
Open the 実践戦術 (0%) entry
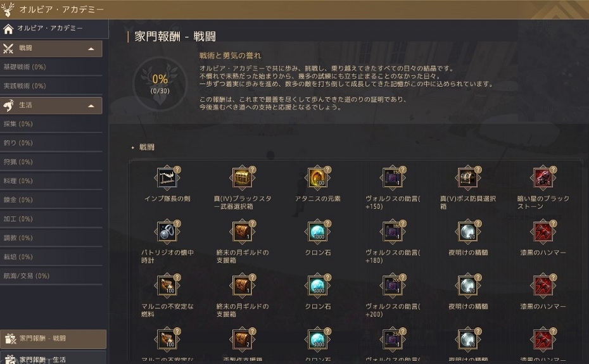(x=51, y=86)
